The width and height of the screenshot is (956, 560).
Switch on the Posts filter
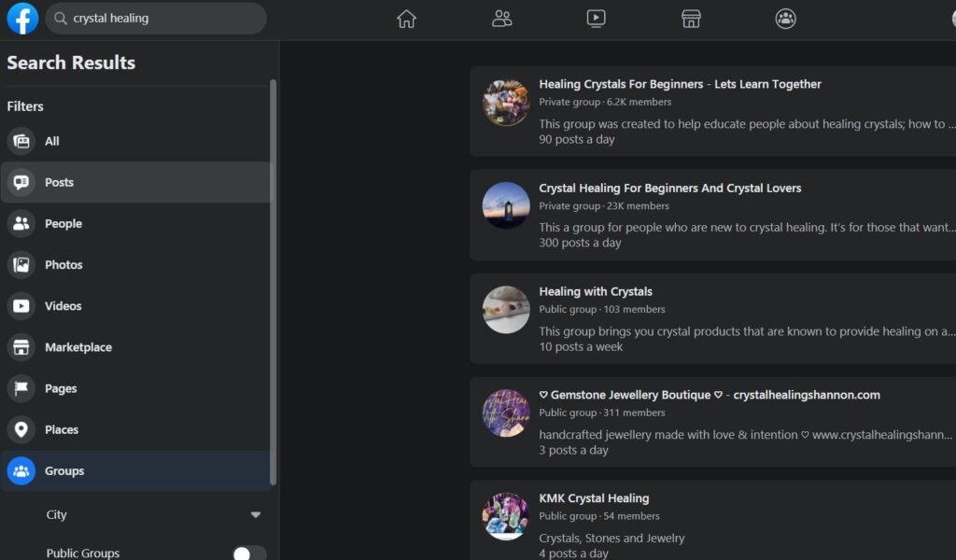click(60, 182)
